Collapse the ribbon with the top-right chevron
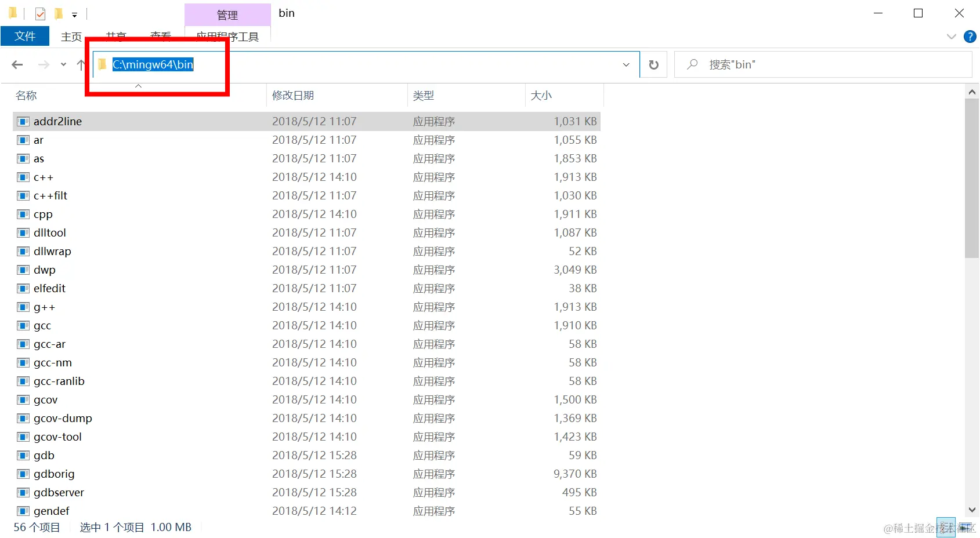980x538 pixels. (950, 36)
